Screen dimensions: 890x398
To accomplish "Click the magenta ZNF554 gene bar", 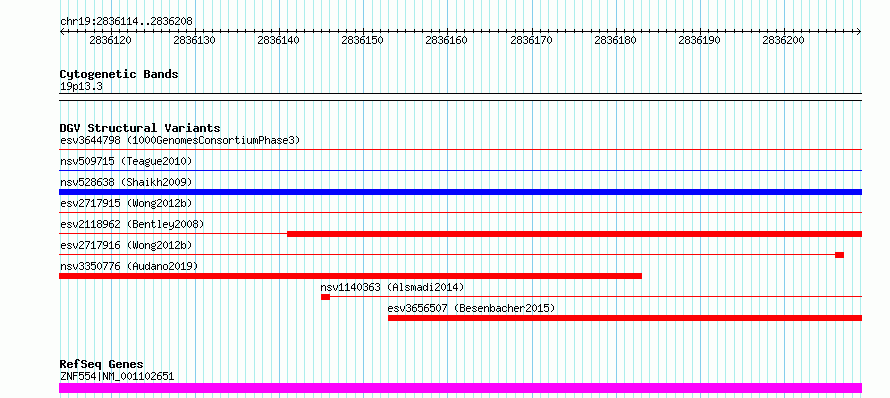I will 460,388.
